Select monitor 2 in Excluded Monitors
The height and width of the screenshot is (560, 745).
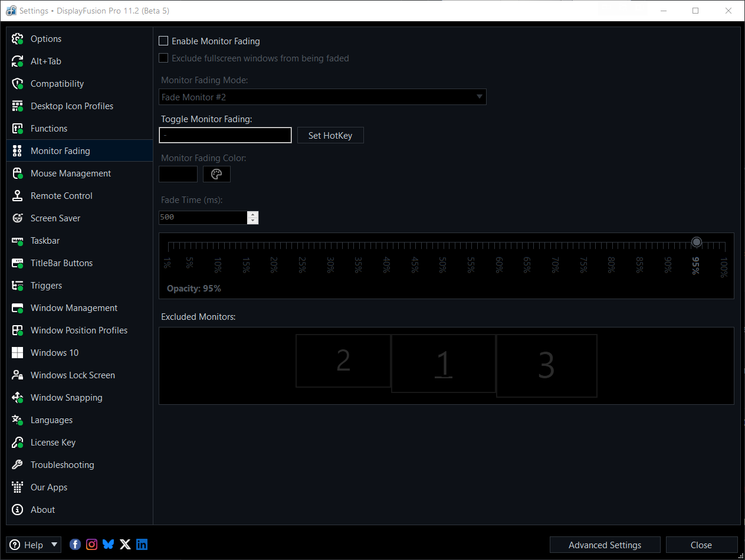343,361
